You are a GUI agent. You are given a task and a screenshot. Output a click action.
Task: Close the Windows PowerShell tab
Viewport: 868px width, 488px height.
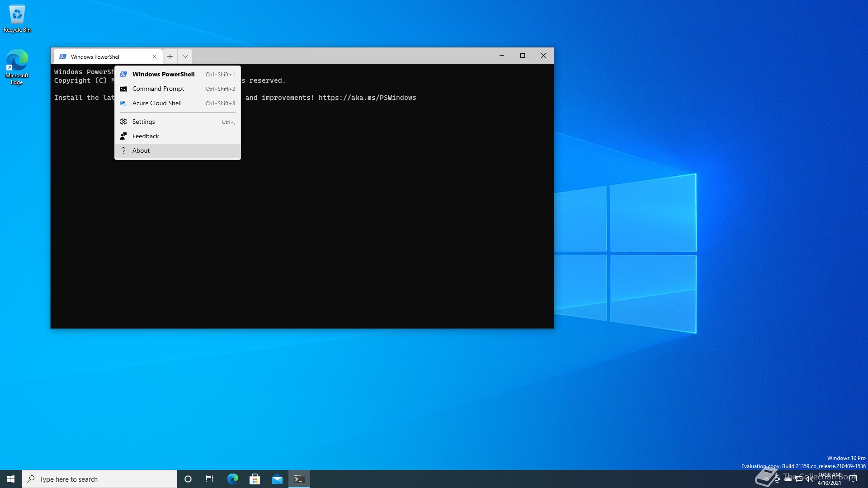point(155,56)
